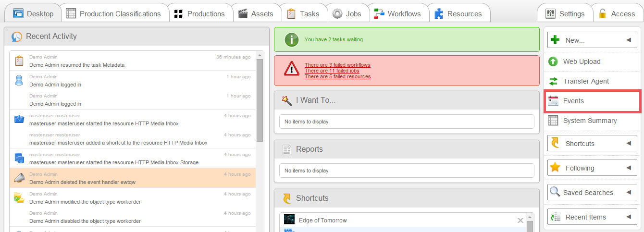Click the green info circle icon
The image size is (644, 232).
291,39
